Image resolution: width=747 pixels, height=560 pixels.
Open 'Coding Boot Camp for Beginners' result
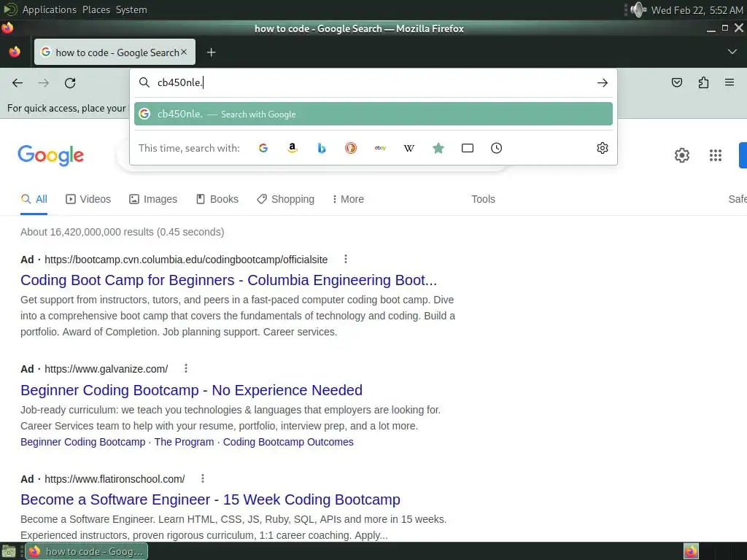(x=228, y=280)
